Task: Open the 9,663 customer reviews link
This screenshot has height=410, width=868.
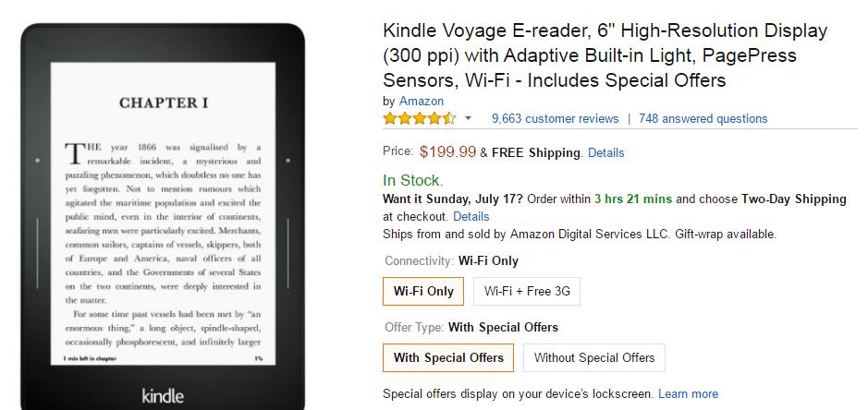Action: pyautogui.click(x=555, y=118)
